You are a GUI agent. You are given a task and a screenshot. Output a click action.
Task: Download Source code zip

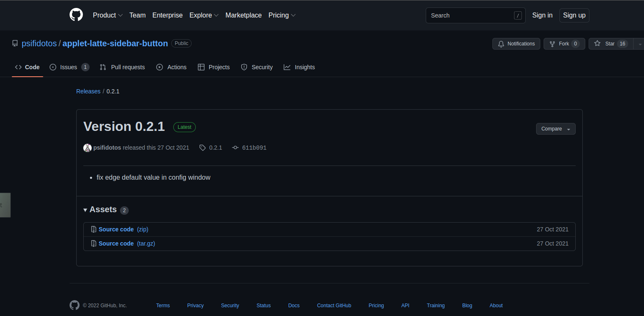pyautogui.click(x=123, y=229)
